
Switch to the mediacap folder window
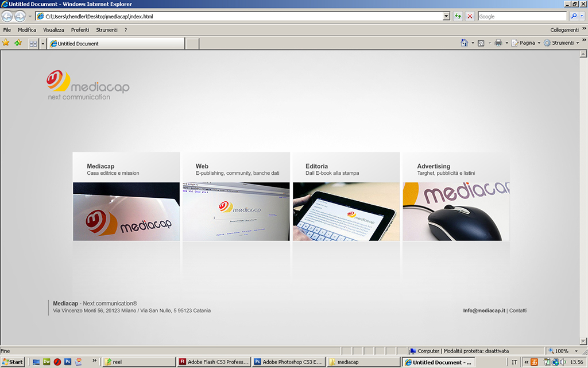tap(363, 362)
